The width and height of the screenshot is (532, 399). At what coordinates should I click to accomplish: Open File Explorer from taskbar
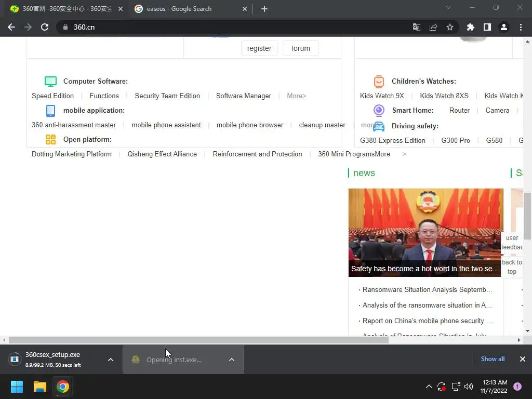click(x=39, y=387)
